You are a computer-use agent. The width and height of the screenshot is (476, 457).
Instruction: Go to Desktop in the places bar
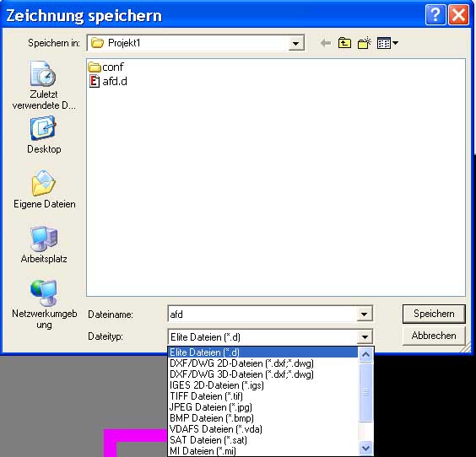[44, 135]
